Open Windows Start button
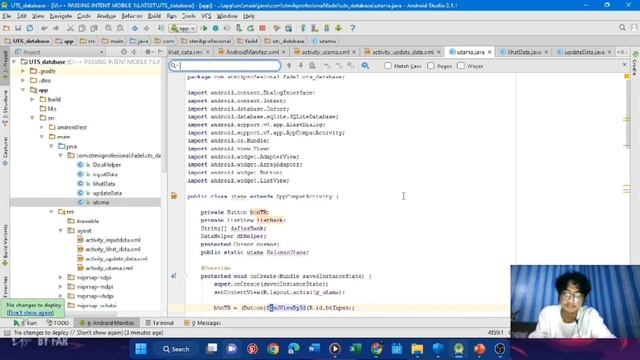This screenshot has width=640, height=360. pyautogui.click(x=141, y=349)
